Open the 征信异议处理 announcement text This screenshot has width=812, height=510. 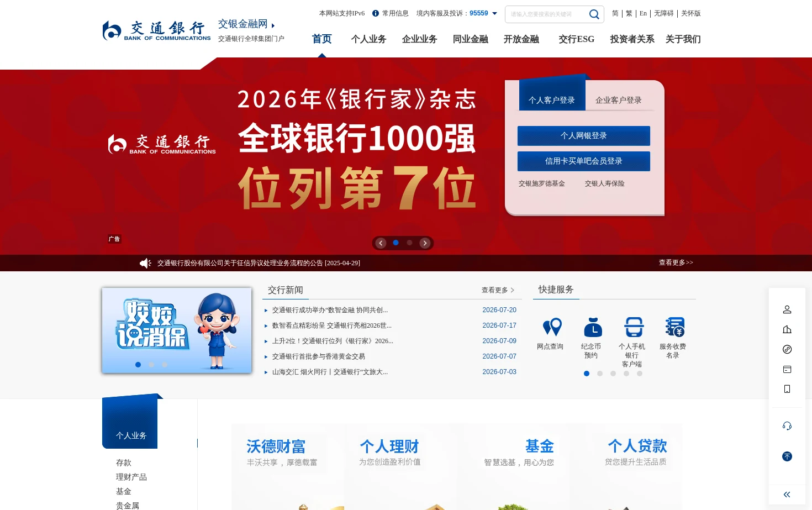click(x=259, y=263)
